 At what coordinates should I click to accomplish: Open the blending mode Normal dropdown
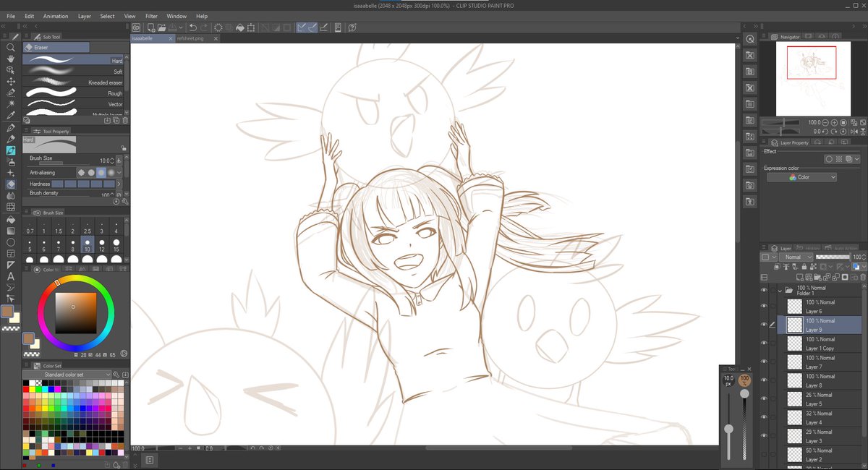pos(796,257)
